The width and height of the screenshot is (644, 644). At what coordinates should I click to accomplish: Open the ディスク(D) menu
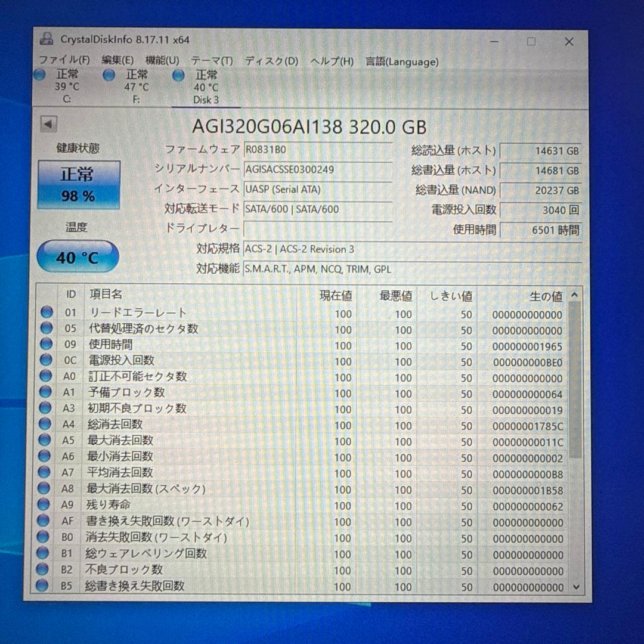271,61
